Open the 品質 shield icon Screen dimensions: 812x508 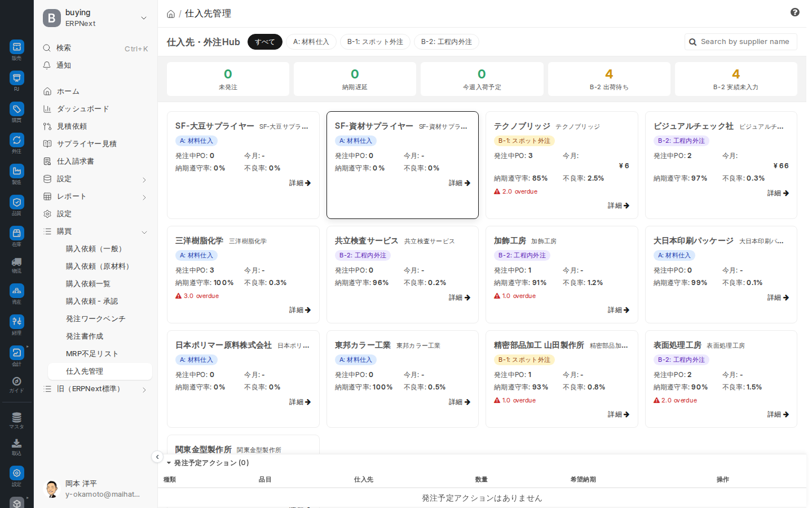[17, 202]
